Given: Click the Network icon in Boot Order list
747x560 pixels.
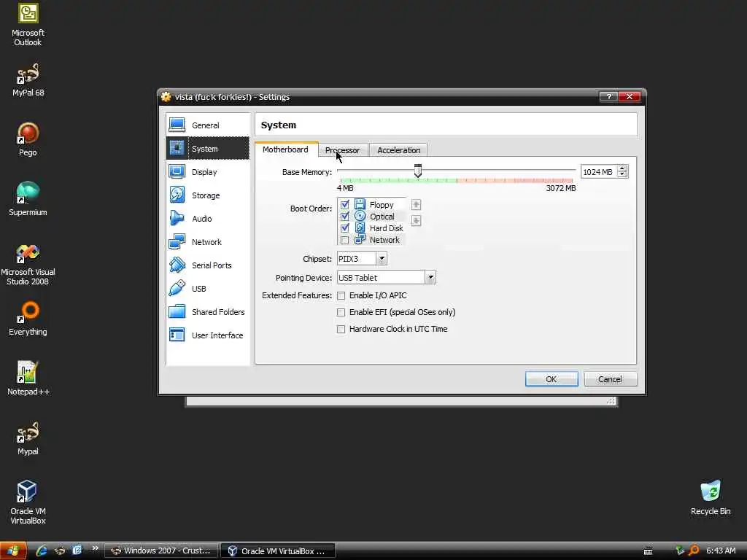Looking at the screenshot, I should [x=360, y=239].
